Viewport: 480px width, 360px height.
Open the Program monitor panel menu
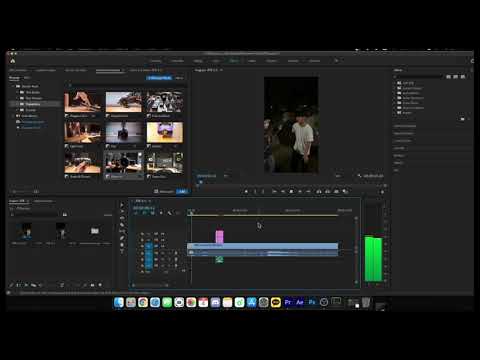coord(221,70)
